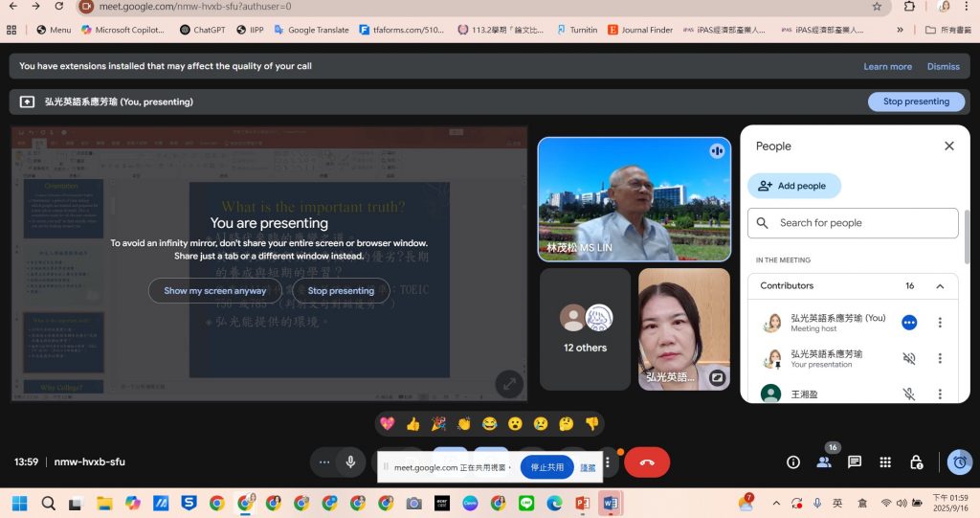This screenshot has height=518, width=980.
Task: Expand the presentation to full screen
Action: (x=509, y=384)
